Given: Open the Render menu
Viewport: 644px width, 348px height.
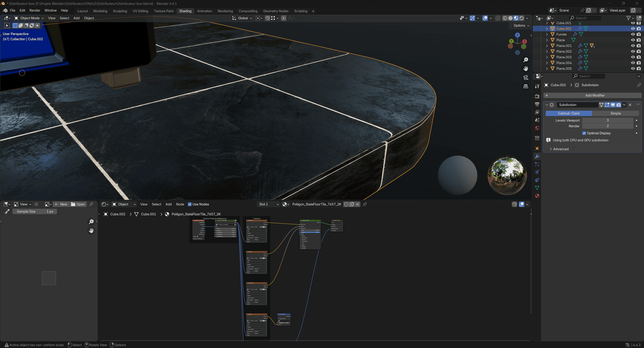Looking at the screenshot, I should 35,11.
